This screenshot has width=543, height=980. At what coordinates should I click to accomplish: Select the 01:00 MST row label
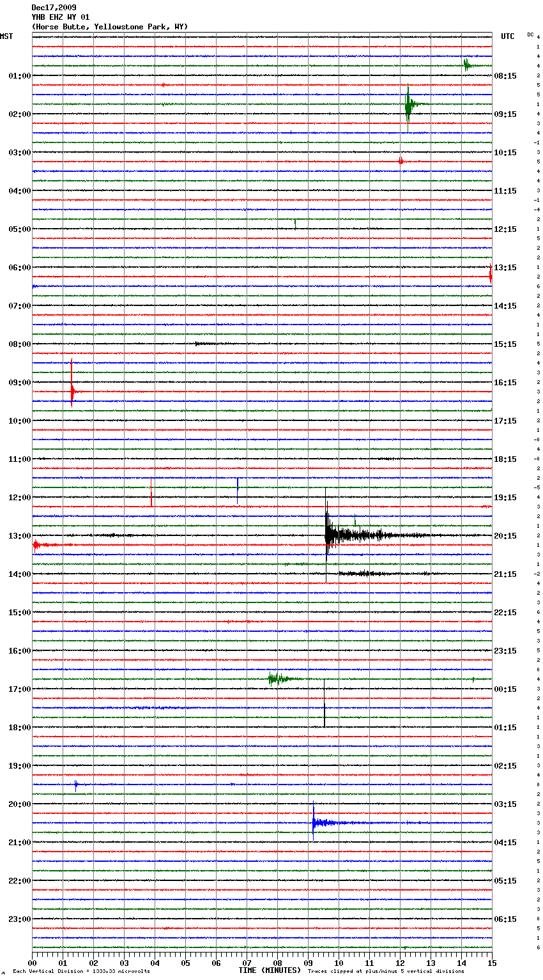pos(19,76)
